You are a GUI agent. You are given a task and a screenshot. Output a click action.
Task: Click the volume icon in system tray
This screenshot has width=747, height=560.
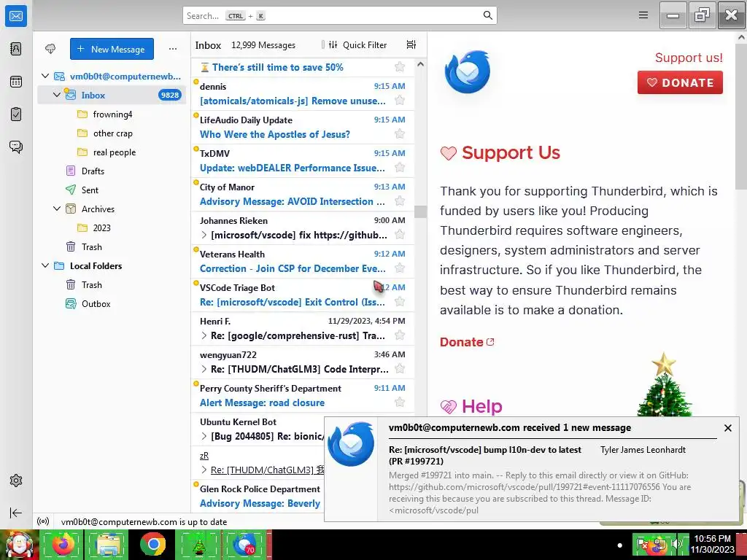click(x=676, y=544)
